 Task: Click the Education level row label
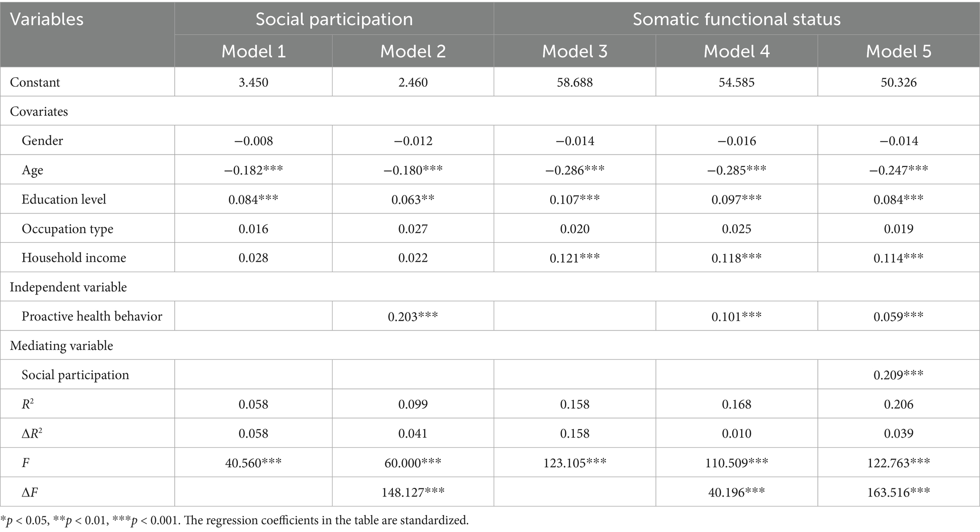(64, 200)
